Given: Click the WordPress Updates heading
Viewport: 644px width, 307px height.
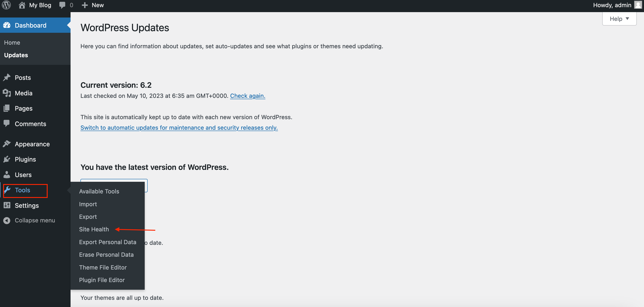Looking at the screenshot, I should 124,27.
